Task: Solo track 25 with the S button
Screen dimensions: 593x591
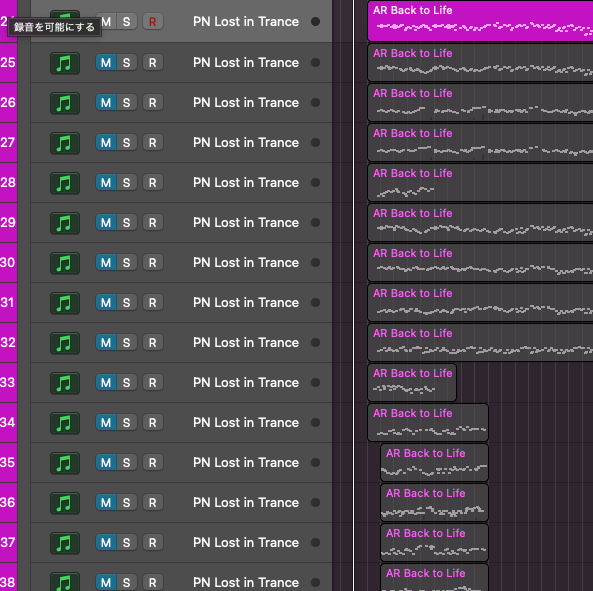Action: pos(127,63)
